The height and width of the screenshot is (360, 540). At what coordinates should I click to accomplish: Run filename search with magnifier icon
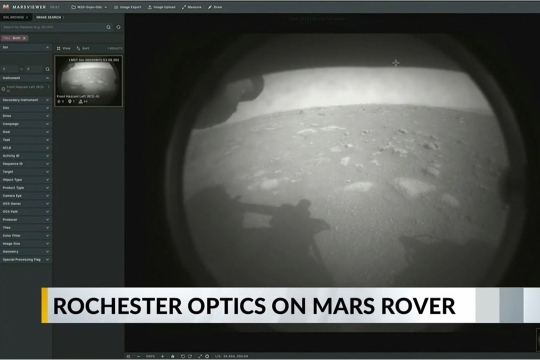tap(108, 27)
